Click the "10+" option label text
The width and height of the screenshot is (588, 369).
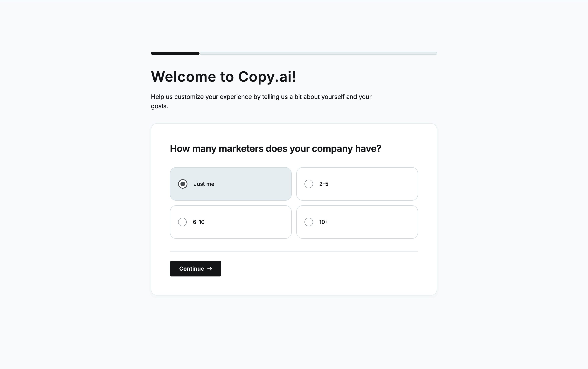324,222
